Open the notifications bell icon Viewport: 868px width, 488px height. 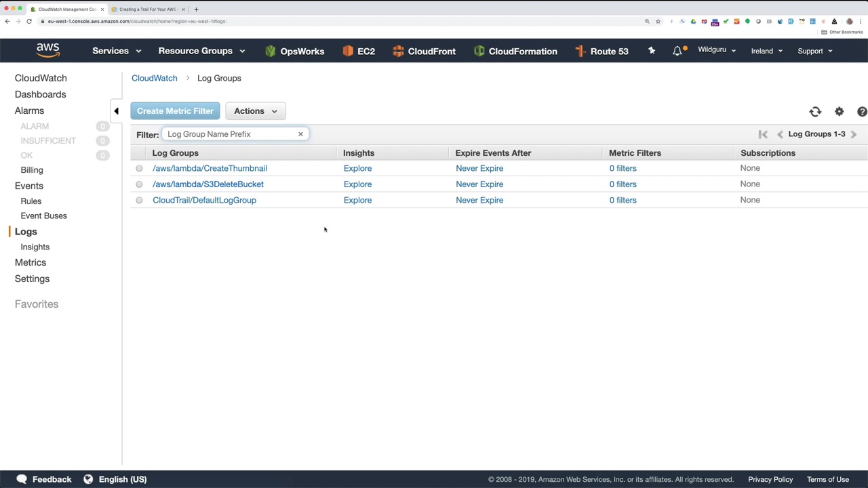pos(677,51)
